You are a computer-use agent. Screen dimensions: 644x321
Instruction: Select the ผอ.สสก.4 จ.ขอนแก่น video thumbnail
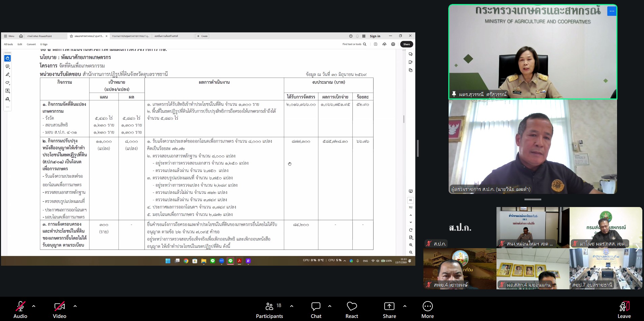click(533, 269)
